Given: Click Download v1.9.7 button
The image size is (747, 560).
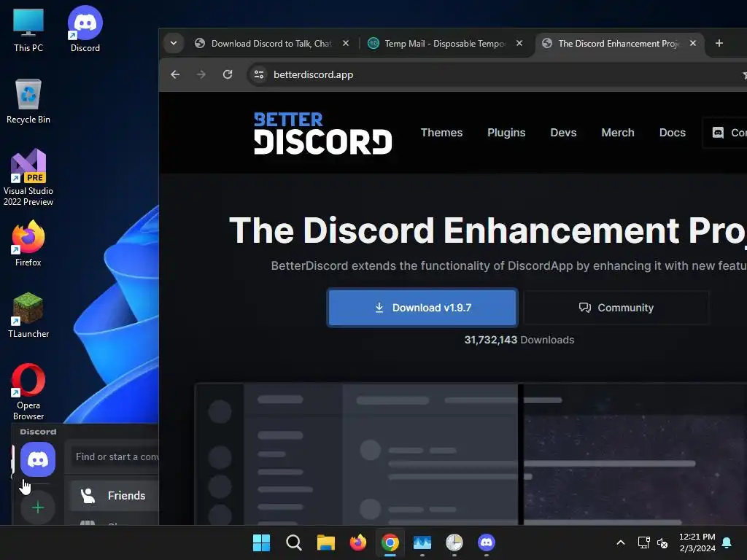Looking at the screenshot, I should pos(422,308).
